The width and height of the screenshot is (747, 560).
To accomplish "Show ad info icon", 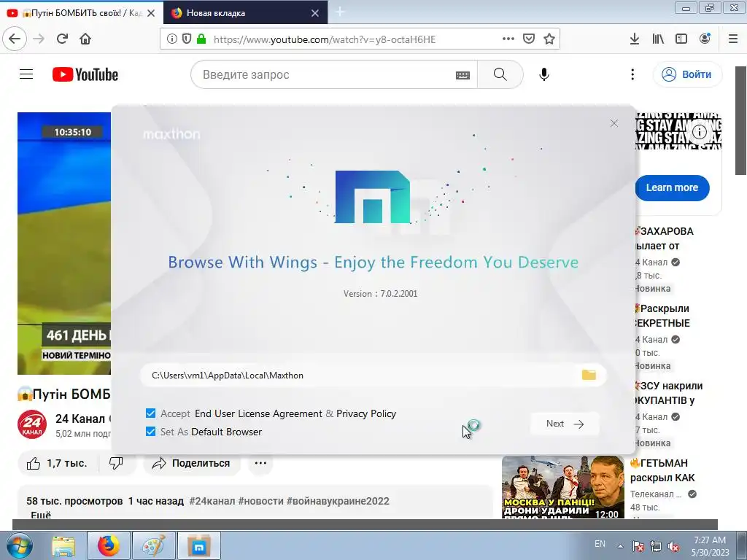I will pyautogui.click(x=699, y=132).
